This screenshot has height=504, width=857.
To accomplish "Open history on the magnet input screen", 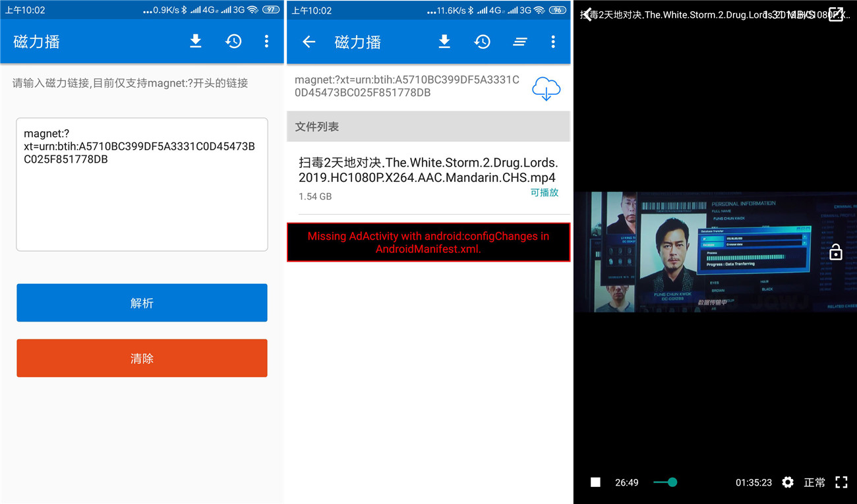I will [233, 42].
